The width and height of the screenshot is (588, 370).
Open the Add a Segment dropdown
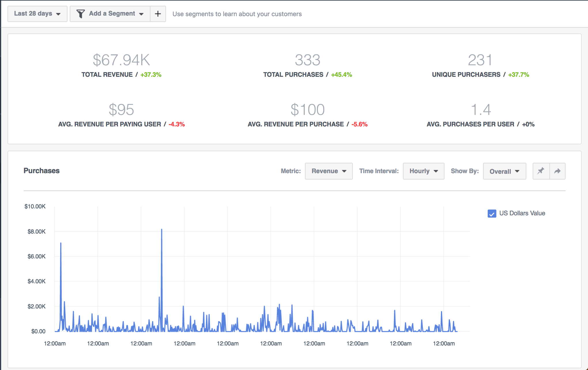pos(110,14)
